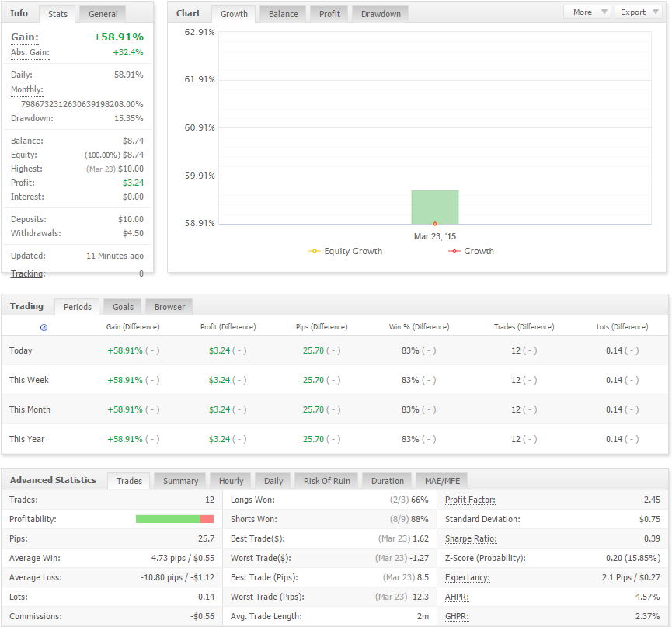
Task: Click the Trades (Difference) column header
Action: pos(524,327)
